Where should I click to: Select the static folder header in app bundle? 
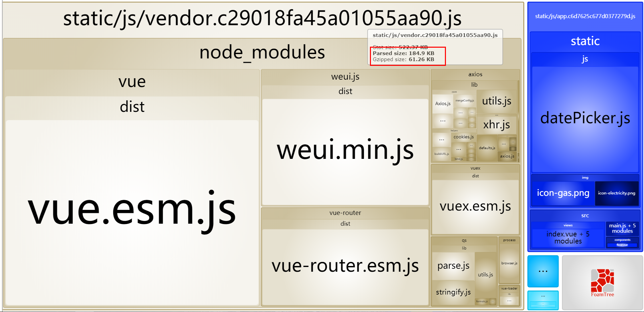pyautogui.click(x=585, y=41)
